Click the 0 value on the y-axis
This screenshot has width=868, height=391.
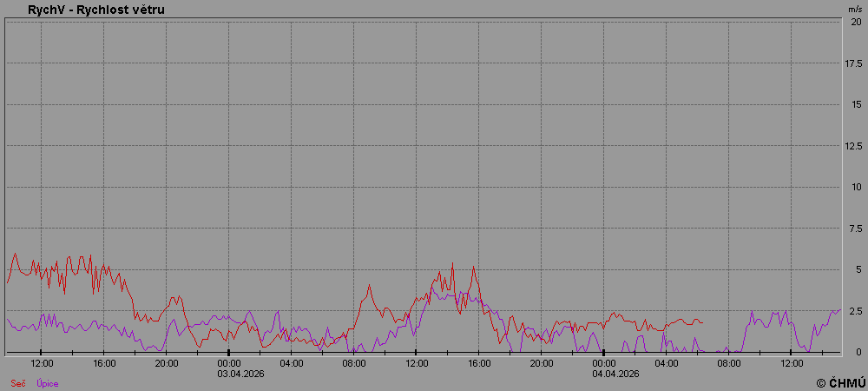click(x=858, y=352)
